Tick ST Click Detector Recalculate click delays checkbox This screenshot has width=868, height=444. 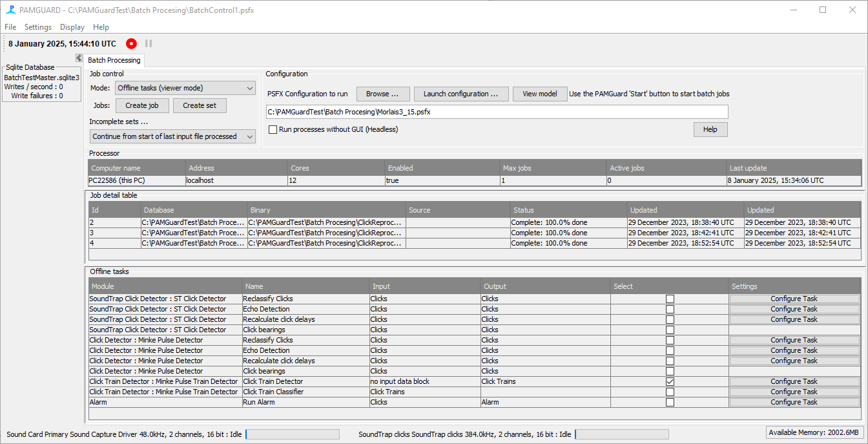point(670,319)
